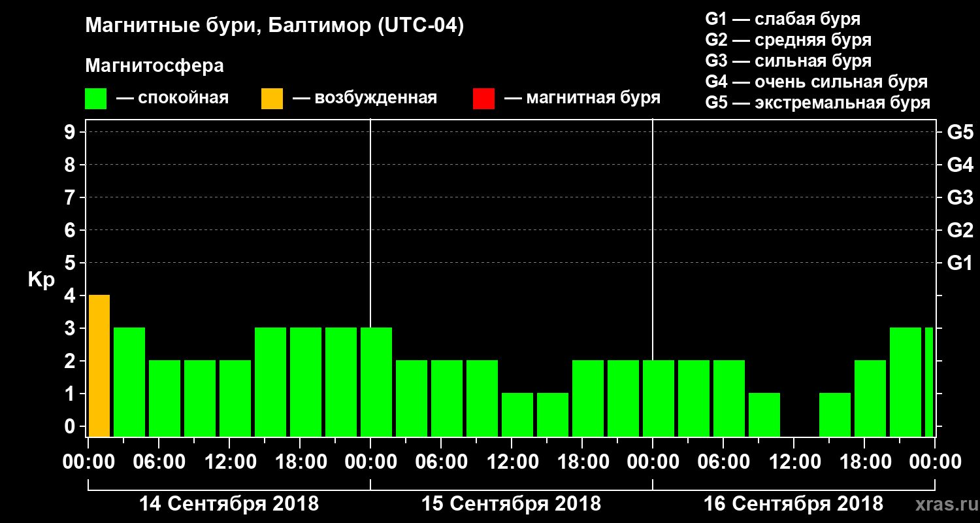Click the G3 label on the right axis
The width and height of the screenshot is (980, 523).
(x=960, y=198)
